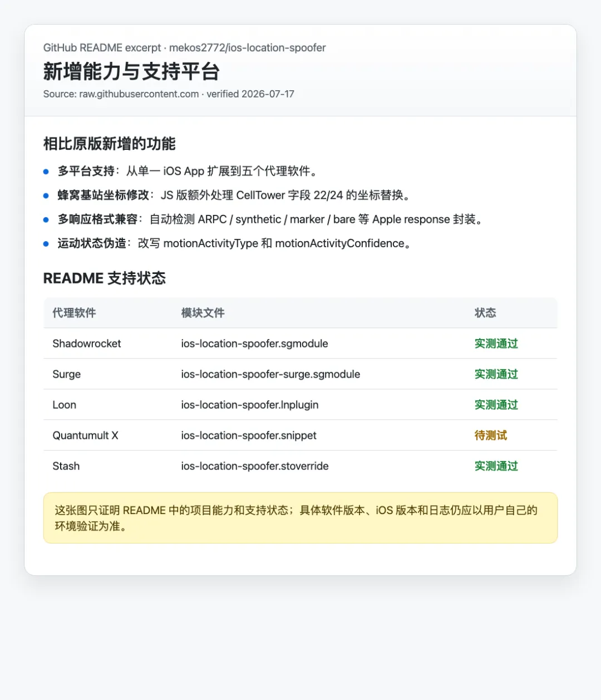Click the 'GitHub README excerpt' repository line
This screenshot has height=700, width=601.
pyautogui.click(x=184, y=48)
